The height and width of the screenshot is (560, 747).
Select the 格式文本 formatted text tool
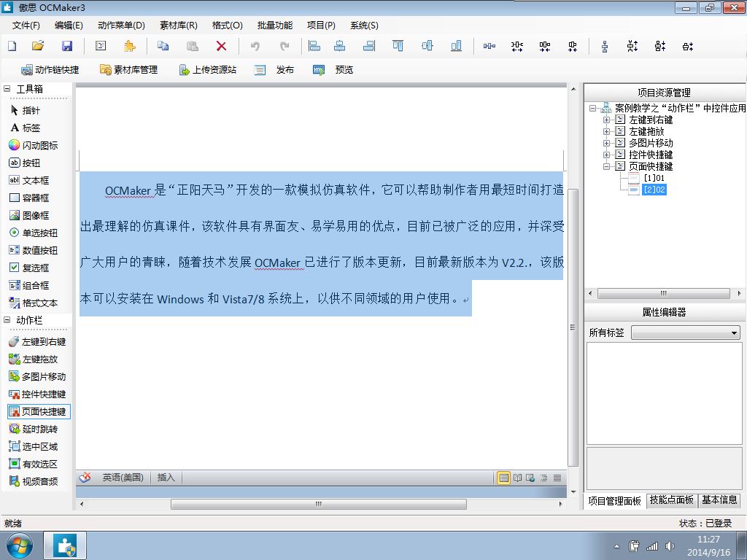(x=34, y=303)
